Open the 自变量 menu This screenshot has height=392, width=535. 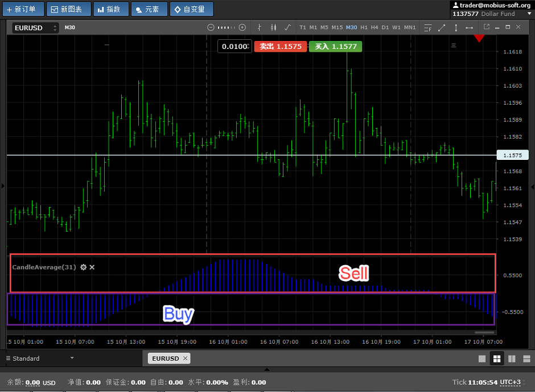pos(191,9)
